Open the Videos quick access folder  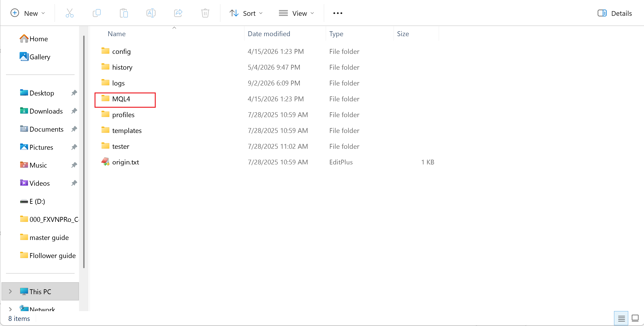click(35, 183)
